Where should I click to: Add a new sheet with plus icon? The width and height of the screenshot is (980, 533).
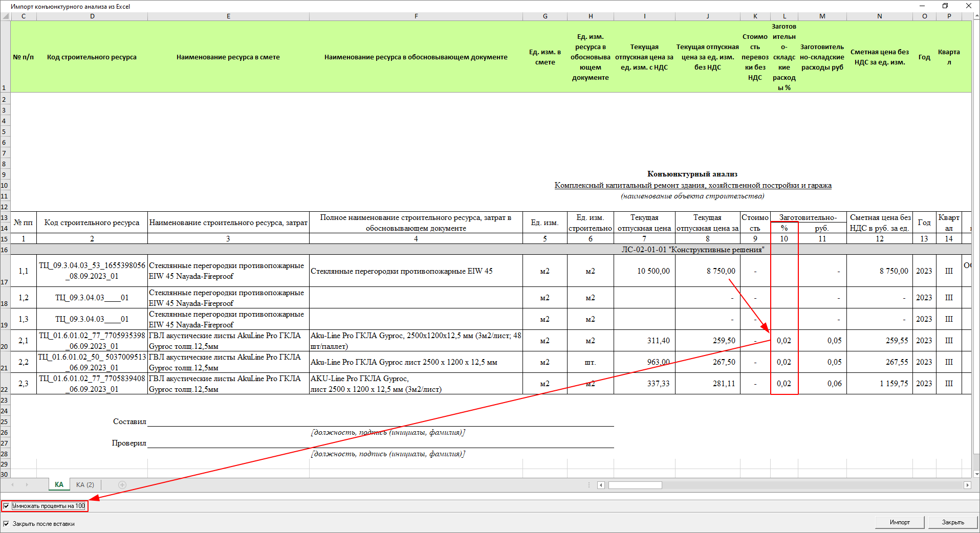[122, 485]
